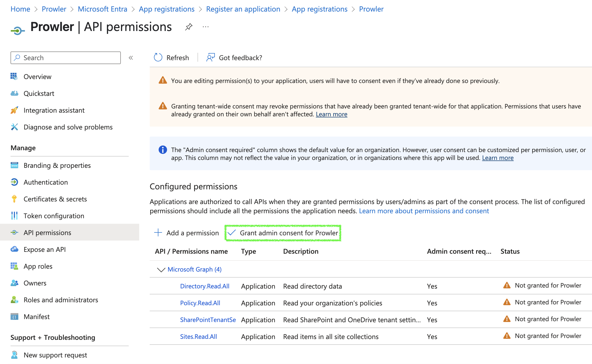592x364 pixels.
Task: Select API permissions in sidebar
Action: (70, 233)
